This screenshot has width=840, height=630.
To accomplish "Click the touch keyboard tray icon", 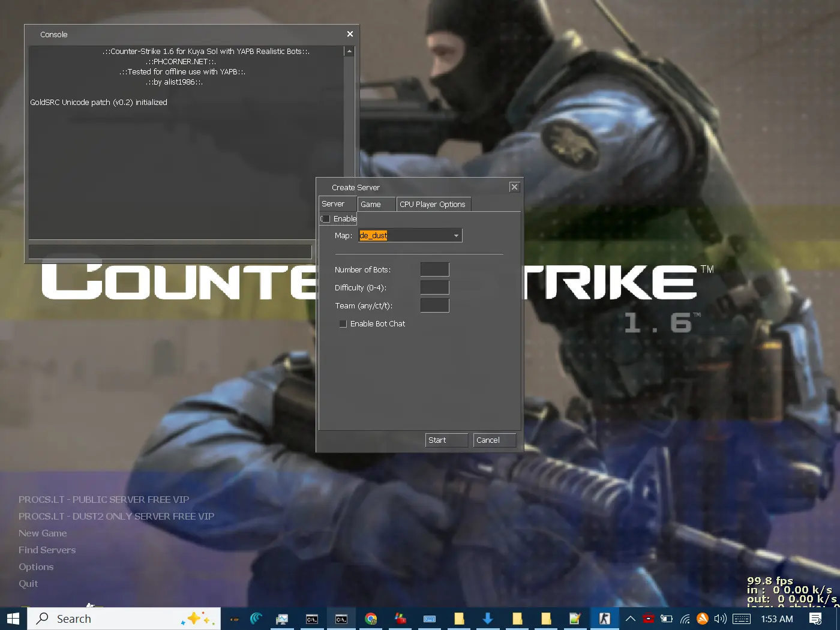I will point(742,619).
